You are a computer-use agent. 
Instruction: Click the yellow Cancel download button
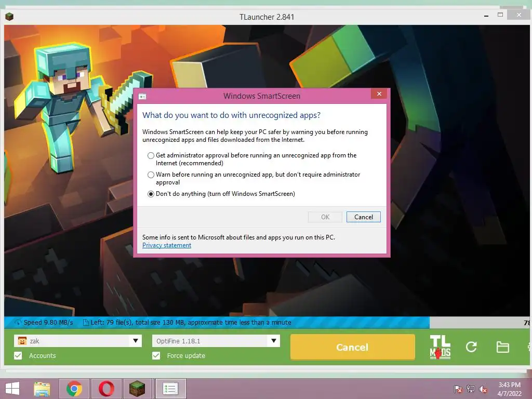pyautogui.click(x=353, y=347)
